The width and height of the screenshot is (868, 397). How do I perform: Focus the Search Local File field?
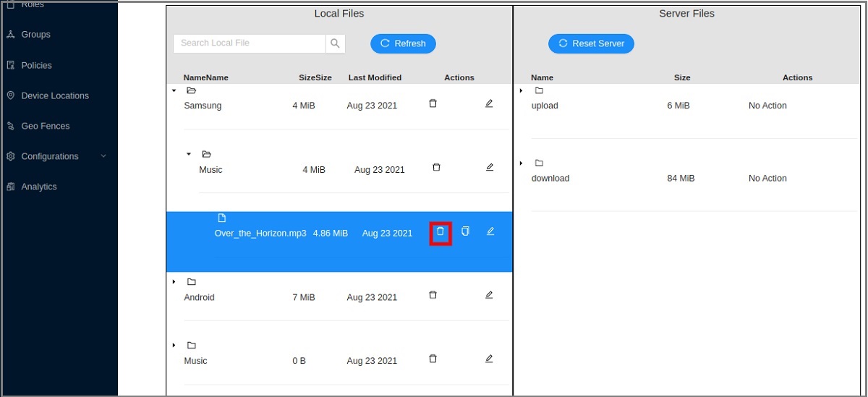[249, 43]
